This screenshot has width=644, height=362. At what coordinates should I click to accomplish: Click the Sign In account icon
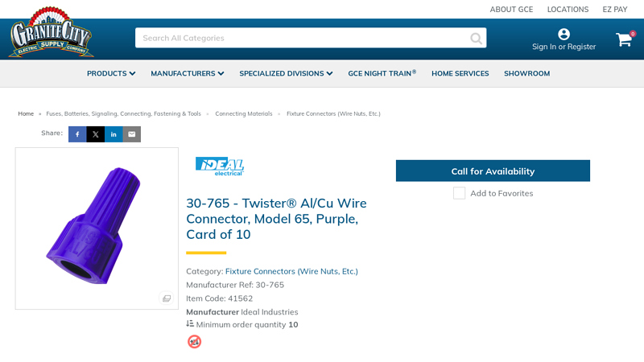click(x=563, y=34)
